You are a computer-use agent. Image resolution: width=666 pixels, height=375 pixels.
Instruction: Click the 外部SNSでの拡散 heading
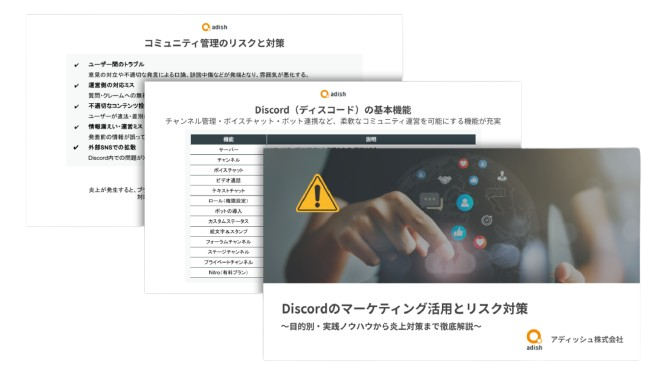(x=112, y=147)
